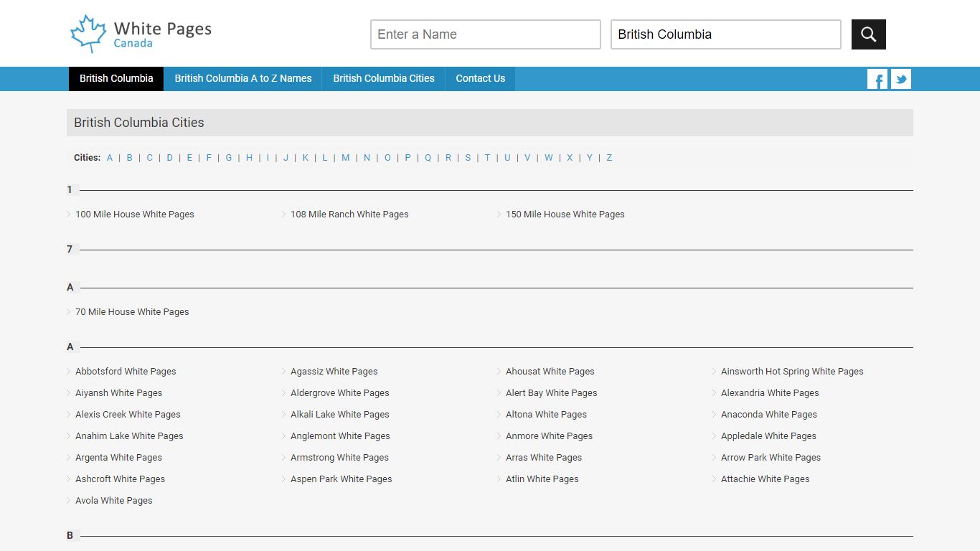The image size is (980, 551).
Task: Open British Columbia A to Z Names
Action: click(x=243, y=79)
